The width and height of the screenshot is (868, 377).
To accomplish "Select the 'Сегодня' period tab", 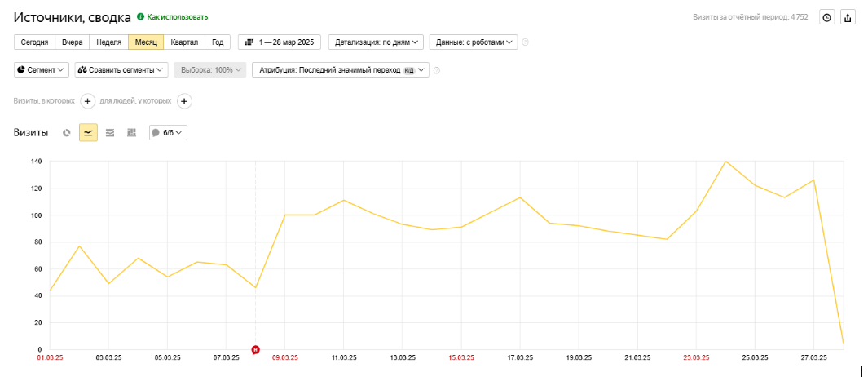I will coord(34,42).
